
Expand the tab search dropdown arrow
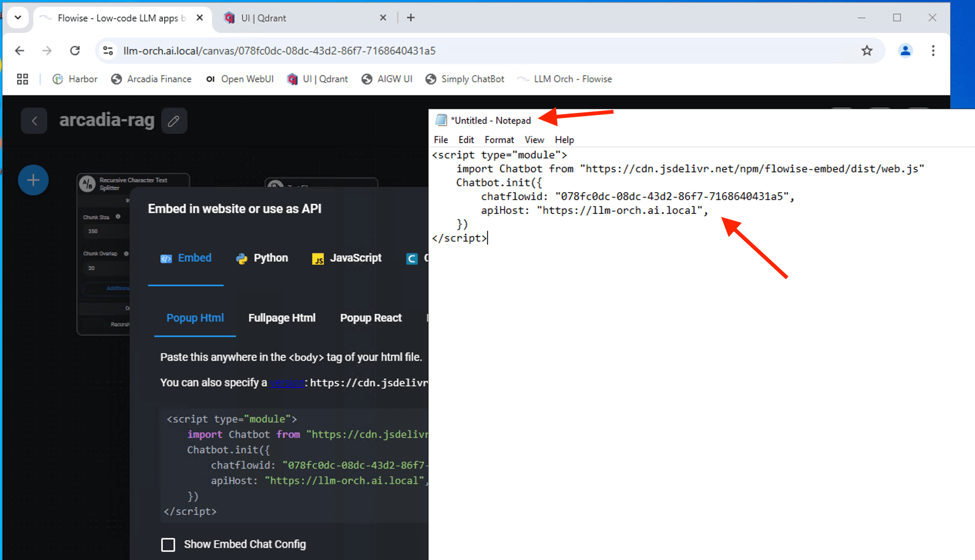pos(18,17)
